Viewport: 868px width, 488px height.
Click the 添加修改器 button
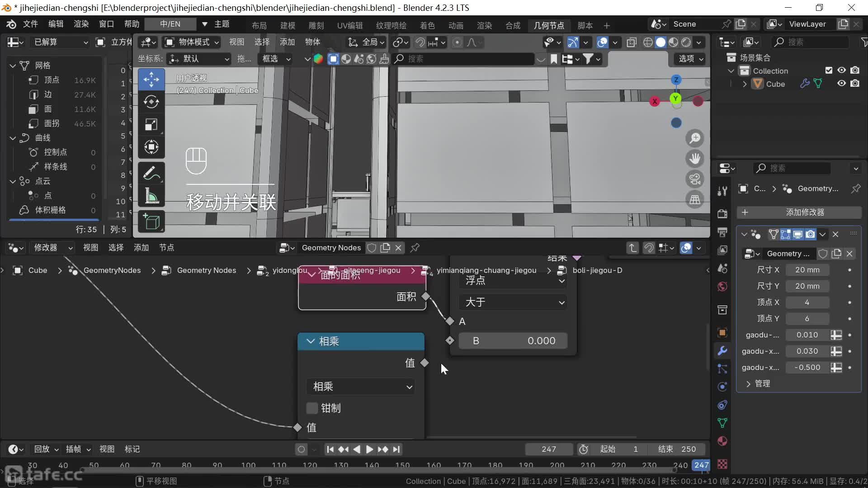pyautogui.click(x=799, y=212)
